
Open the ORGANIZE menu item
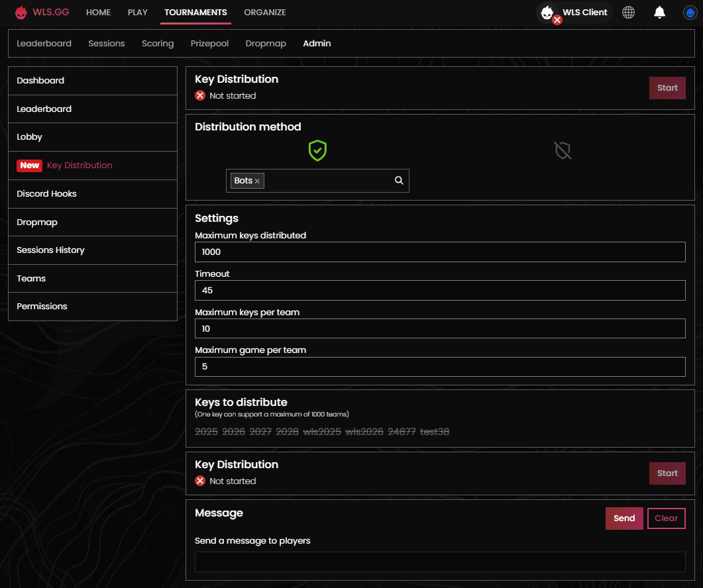point(265,13)
